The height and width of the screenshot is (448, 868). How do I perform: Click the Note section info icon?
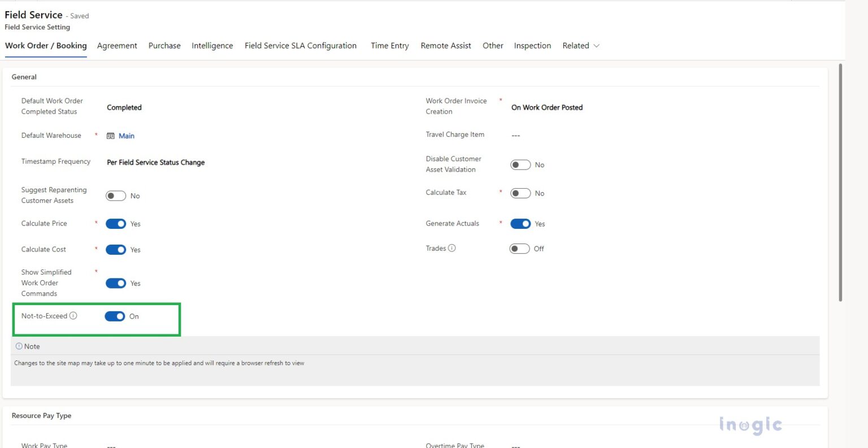[x=19, y=346]
